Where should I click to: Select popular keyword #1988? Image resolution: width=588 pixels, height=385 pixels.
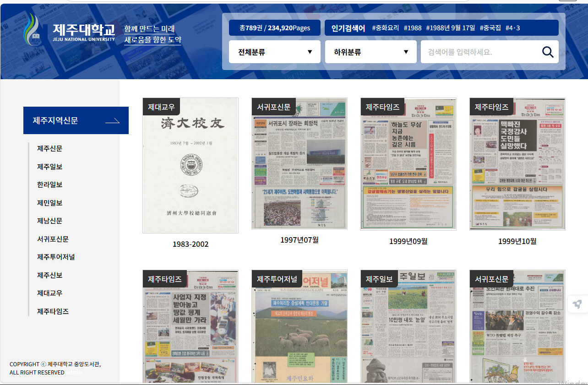pos(413,28)
